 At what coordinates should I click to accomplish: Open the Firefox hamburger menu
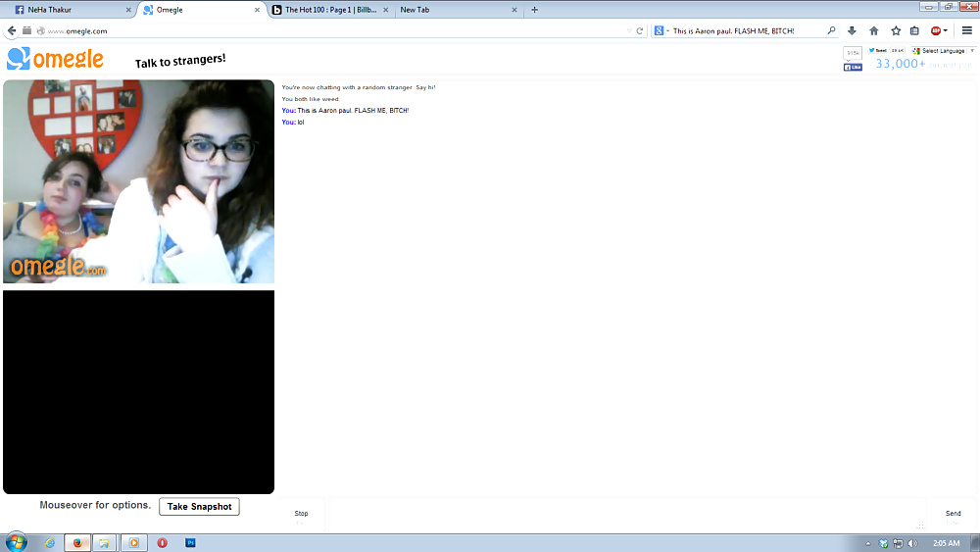pyautogui.click(x=967, y=30)
